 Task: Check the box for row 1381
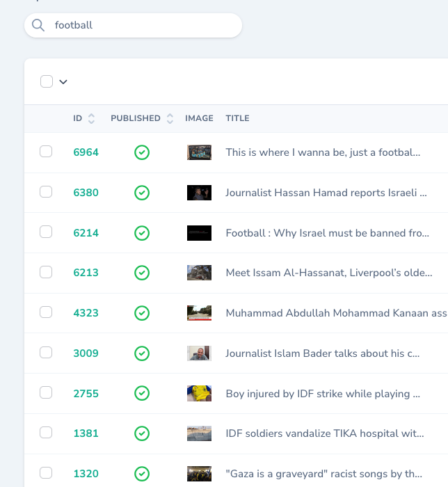(x=46, y=433)
